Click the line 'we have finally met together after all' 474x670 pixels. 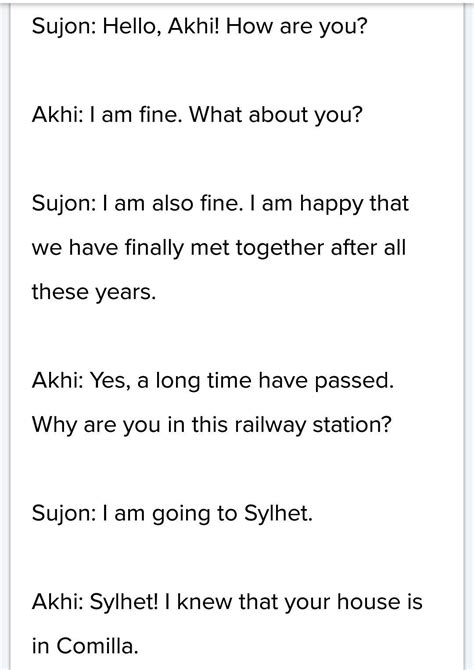click(218, 248)
